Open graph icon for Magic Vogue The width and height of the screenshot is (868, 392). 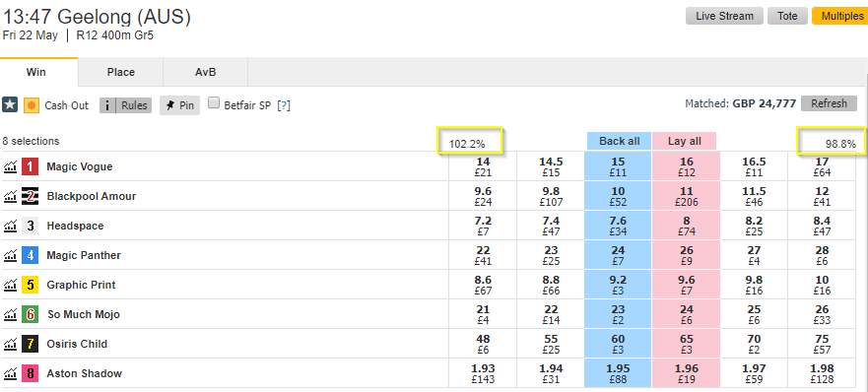[10, 166]
